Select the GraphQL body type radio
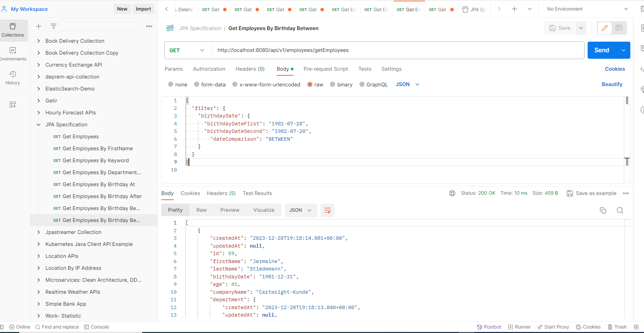 coord(362,84)
